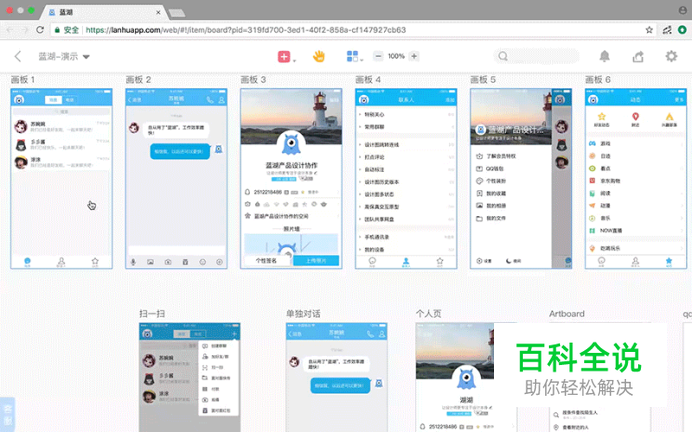Select artboard 画板 1 thumbnail
Viewport: 692px width, 432px height.
coord(61,178)
